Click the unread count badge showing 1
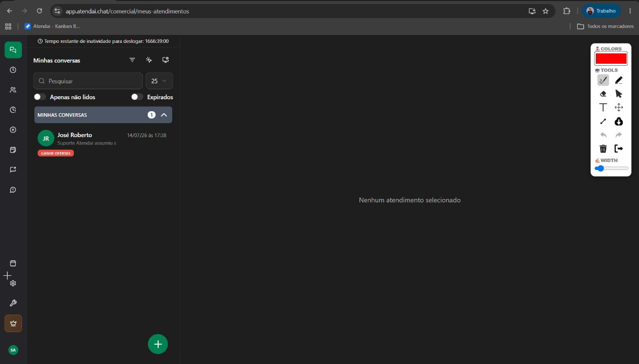The width and height of the screenshot is (639, 364). [x=152, y=115]
